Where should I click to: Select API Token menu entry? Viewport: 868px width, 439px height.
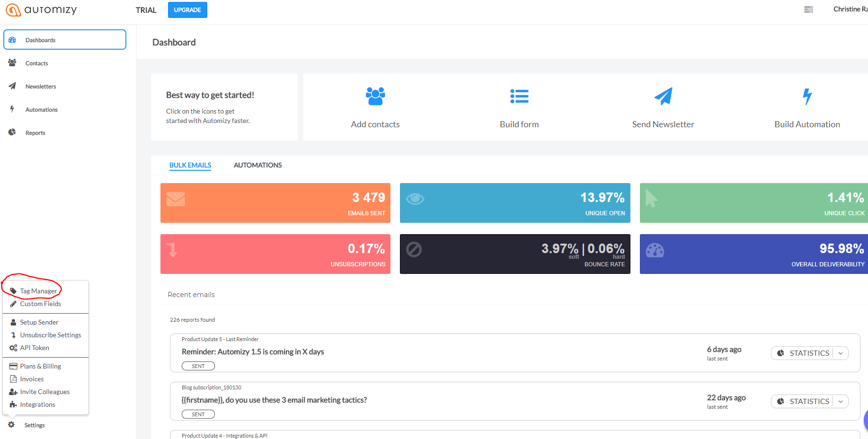click(x=34, y=348)
